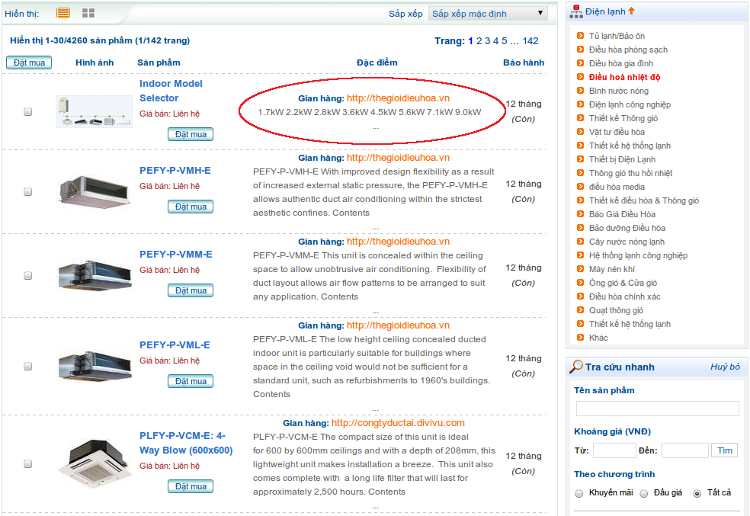
Task: Open PEFY-P-VMM-E product link
Action: 176,254
